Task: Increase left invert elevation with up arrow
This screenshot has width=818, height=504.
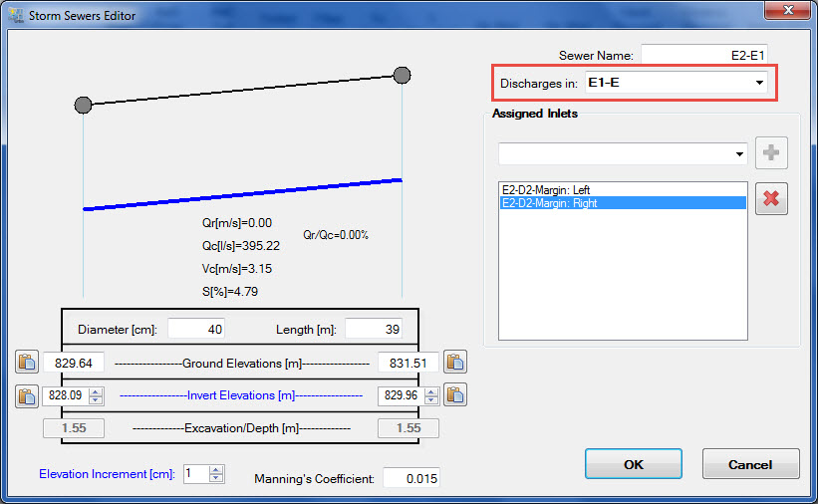Action: click(96, 391)
